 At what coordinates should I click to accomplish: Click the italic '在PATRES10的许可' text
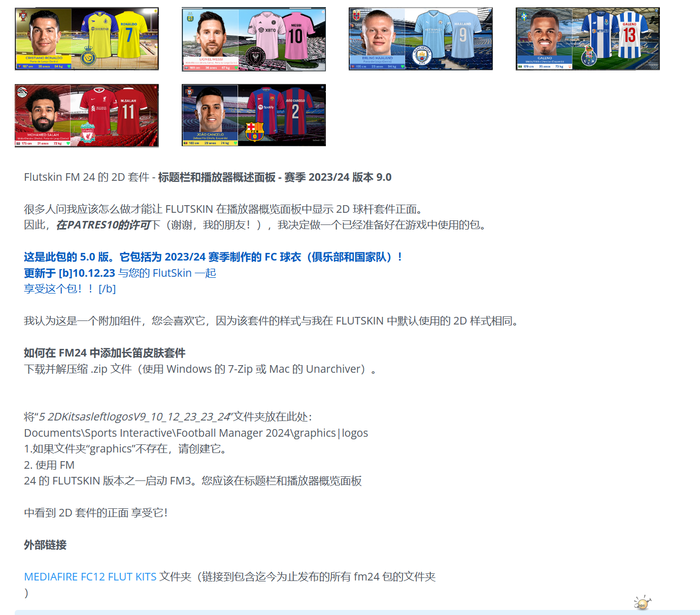pyautogui.click(x=104, y=225)
